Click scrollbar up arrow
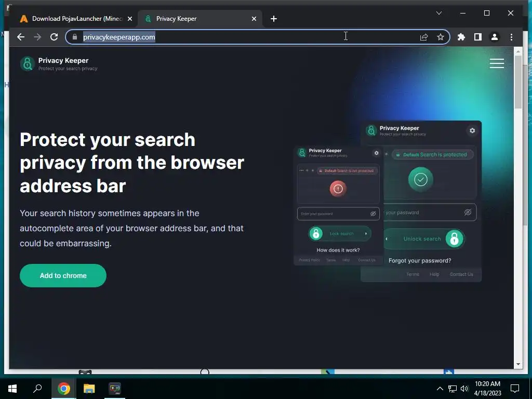532x399 pixels. (518, 51)
